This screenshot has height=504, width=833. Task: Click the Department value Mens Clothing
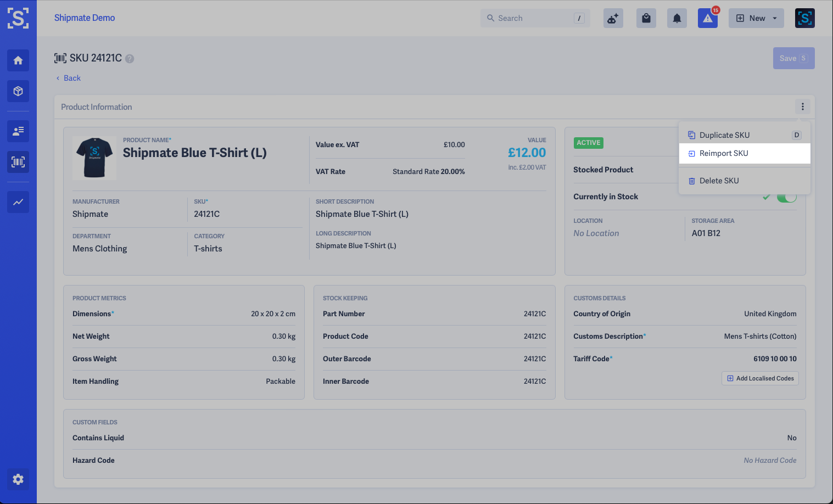point(100,249)
